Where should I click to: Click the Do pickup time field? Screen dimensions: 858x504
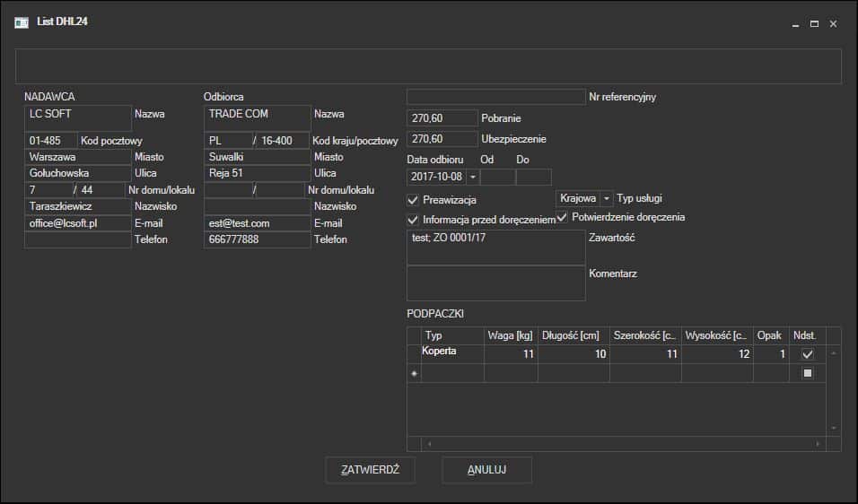pyautogui.click(x=533, y=177)
